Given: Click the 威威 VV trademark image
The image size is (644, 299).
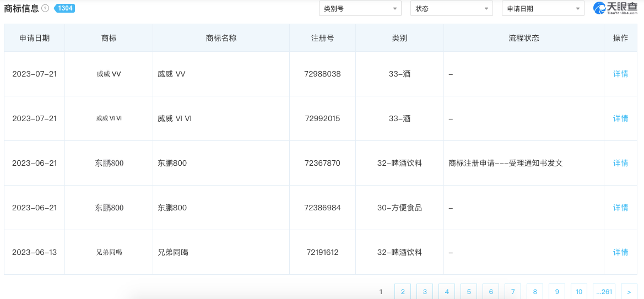Looking at the screenshot, I should tap(109, 74).
